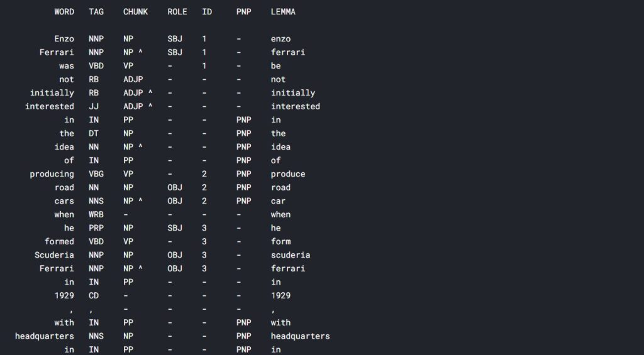Image resolution: width=644 pixels, height=355 pixels.
Task: Click the word "formed"
Action: pyautogui.click(x=59, y=241)
